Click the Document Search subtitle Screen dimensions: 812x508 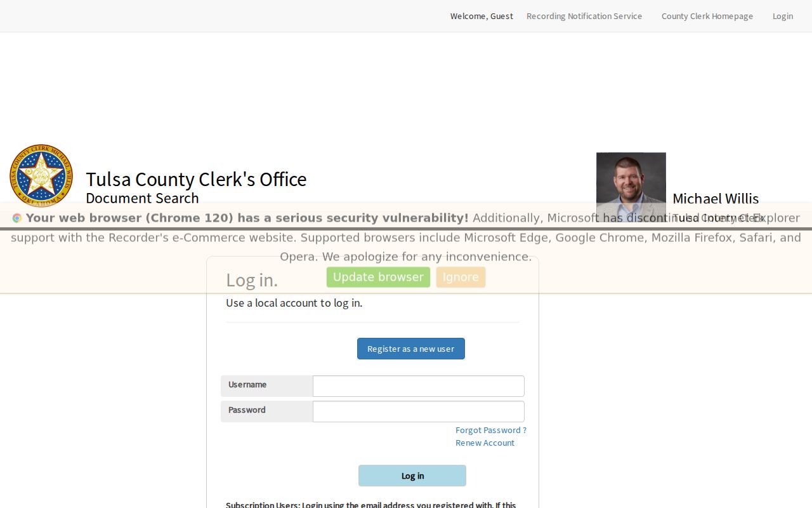(x=142, y=198)
